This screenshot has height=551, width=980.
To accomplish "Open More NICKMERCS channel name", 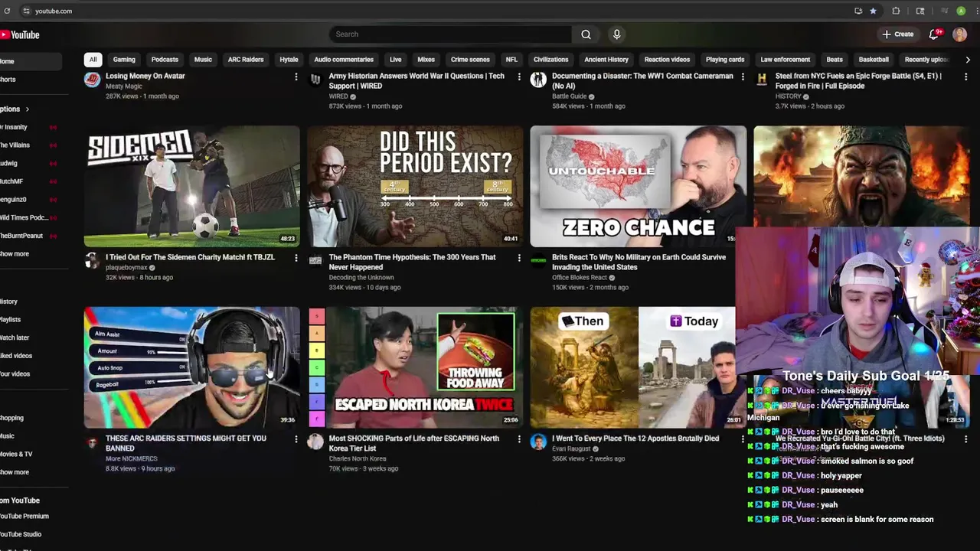I will [x=131, y=458].
